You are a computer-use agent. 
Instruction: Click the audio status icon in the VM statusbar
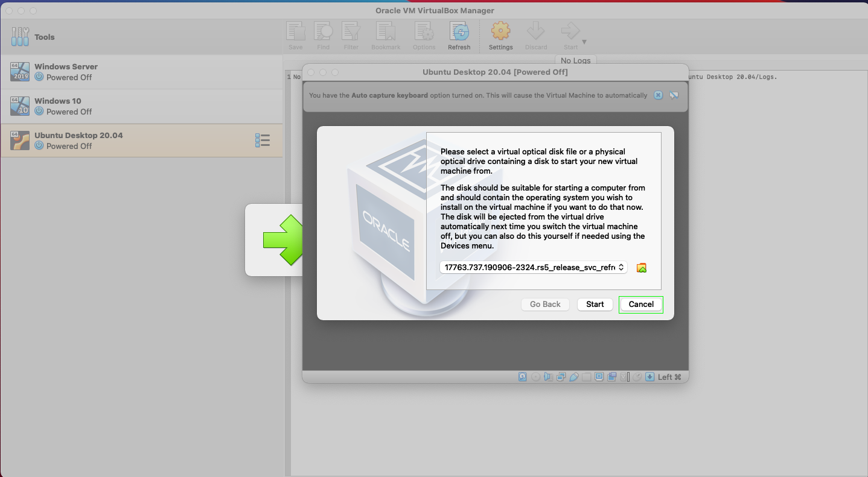click(x=547, y=376)
